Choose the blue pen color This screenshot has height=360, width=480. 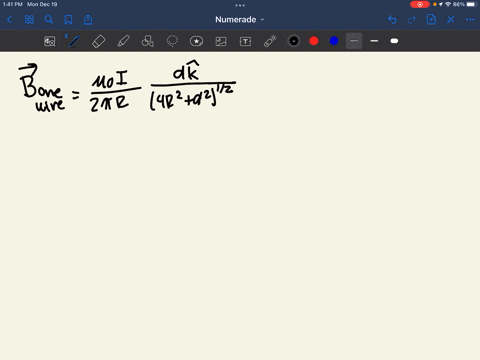334,41
